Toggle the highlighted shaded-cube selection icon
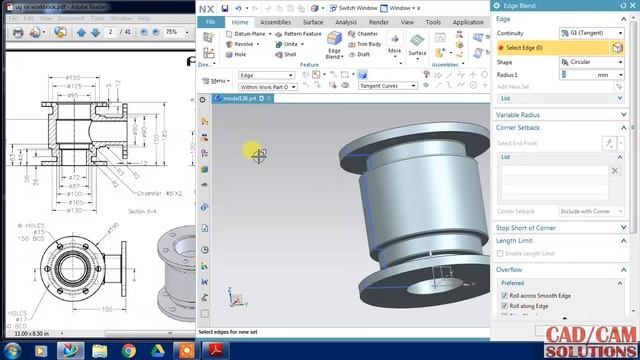The image size is (640, 360). click(362, 75)
